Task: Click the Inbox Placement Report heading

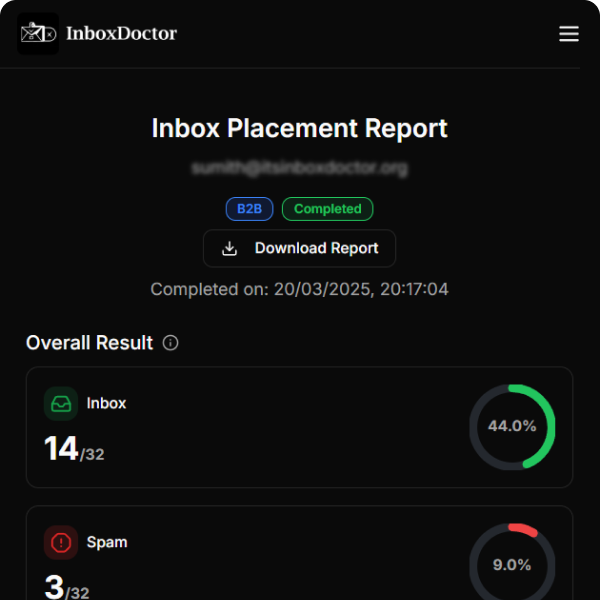Action: [299, 128]
